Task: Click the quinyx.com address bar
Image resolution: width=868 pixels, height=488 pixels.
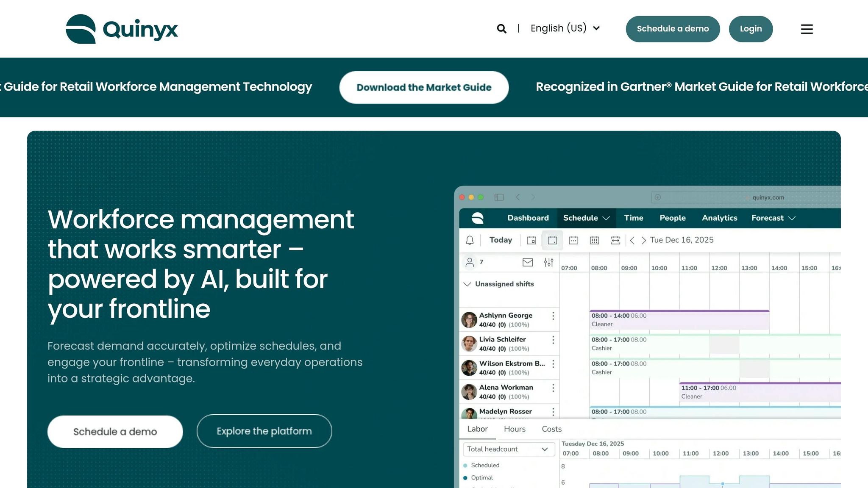Action: [746, 197]
